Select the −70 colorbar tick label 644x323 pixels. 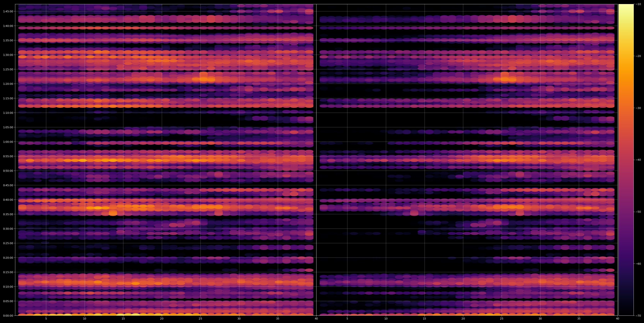tap(638, 316)
